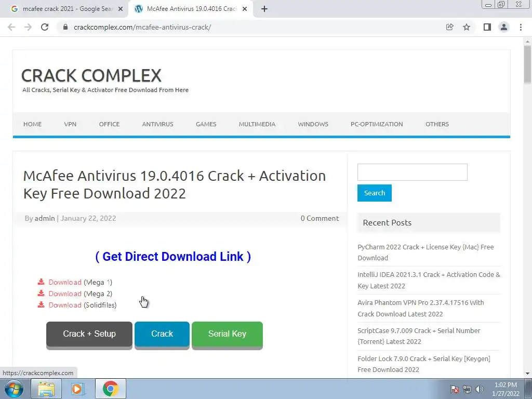Viewport: 532px width, 399px height.
Task: Click Action Center flag tray icon
Action: 455,389
